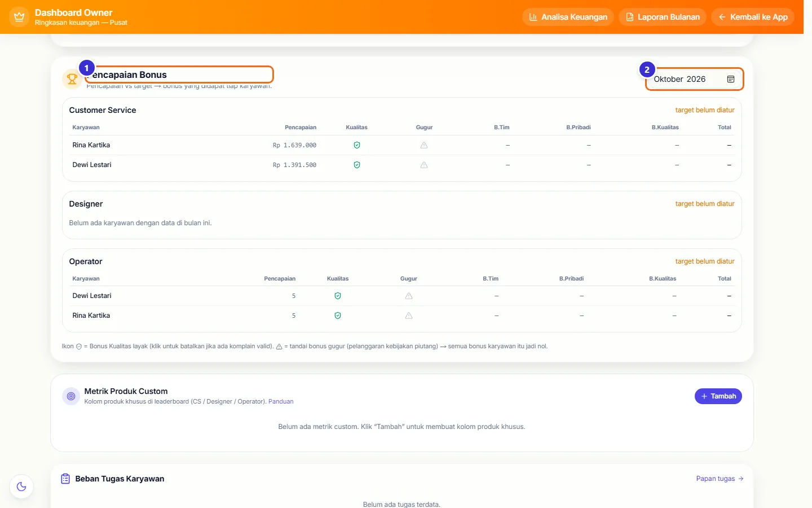This screenshot has height=508, width=812.
Task: Add a custom metric with Tambah button
Action: pyautogui.click(x=718, y=396)
